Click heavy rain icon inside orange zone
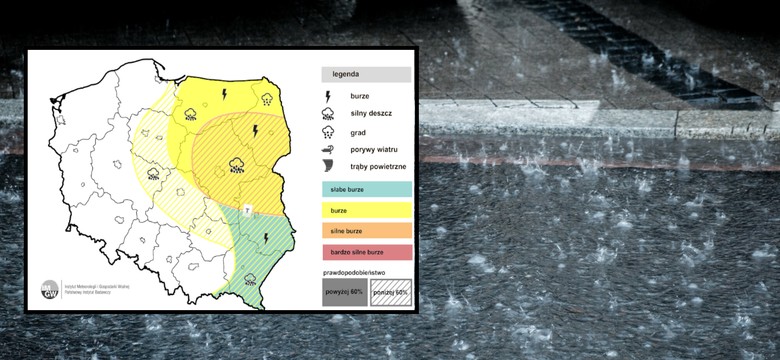This screenshot has width=780, height=360. tap(237, 165)
